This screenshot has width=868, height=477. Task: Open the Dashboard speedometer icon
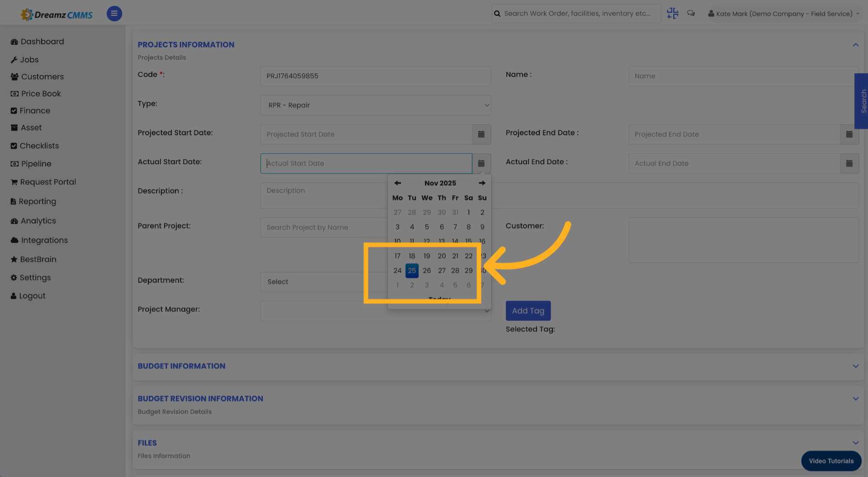[14, 41]
